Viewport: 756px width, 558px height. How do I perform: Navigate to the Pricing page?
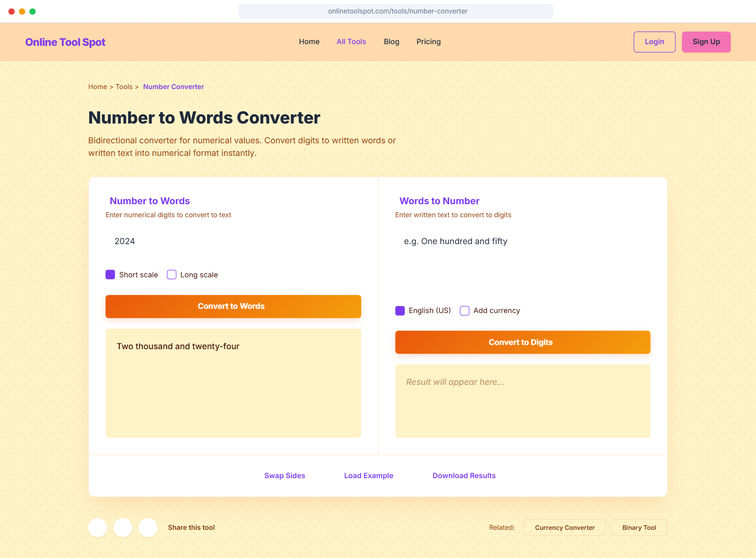[428, 42]
